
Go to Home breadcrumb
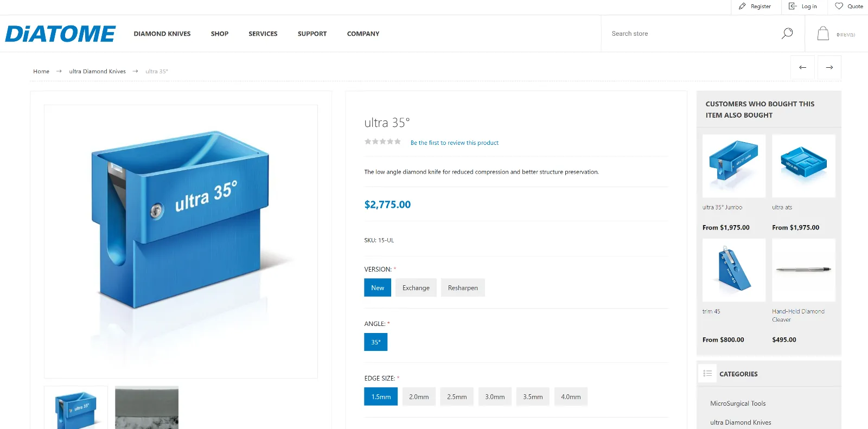point(41,71)
